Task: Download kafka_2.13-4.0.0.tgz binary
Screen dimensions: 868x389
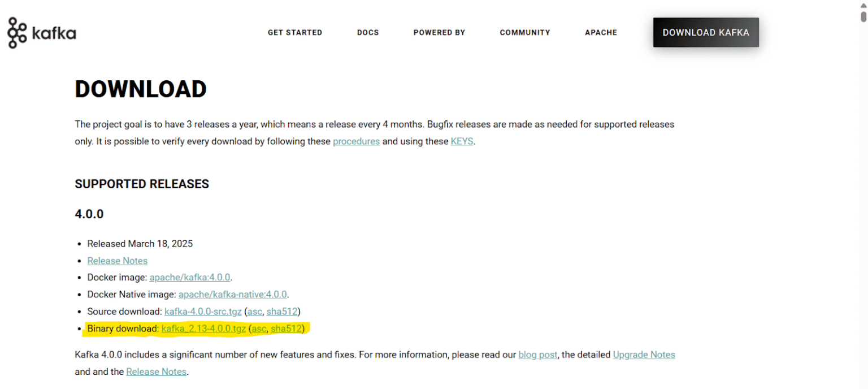Action: coord(203,329)
